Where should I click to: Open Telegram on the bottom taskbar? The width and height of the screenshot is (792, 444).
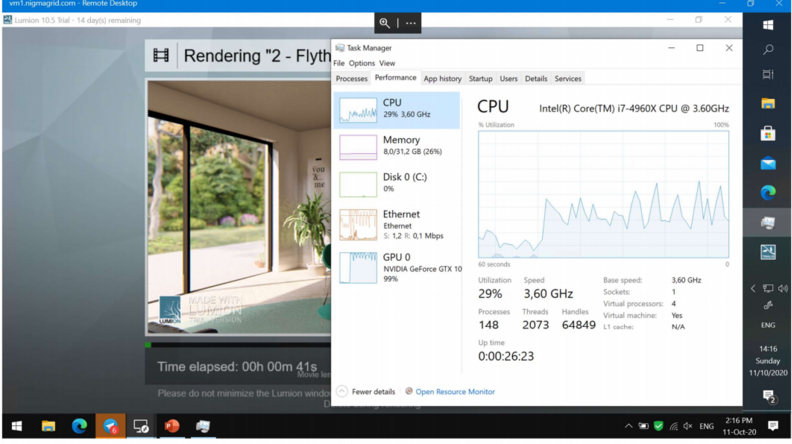[111, 426]
